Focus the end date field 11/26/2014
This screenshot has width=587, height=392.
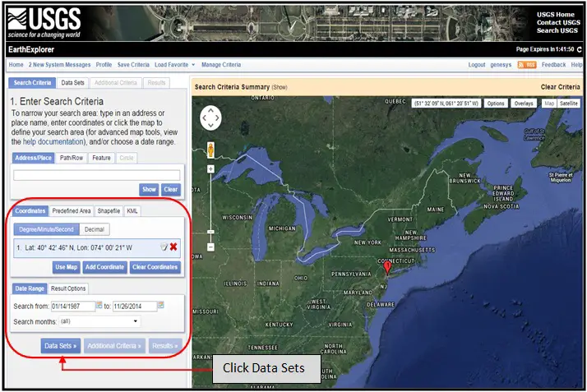tap(135, 307)
